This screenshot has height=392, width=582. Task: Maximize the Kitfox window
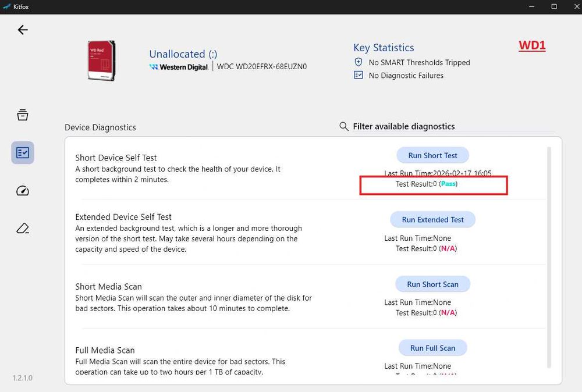pyautogui.click(x=554, y=6)
